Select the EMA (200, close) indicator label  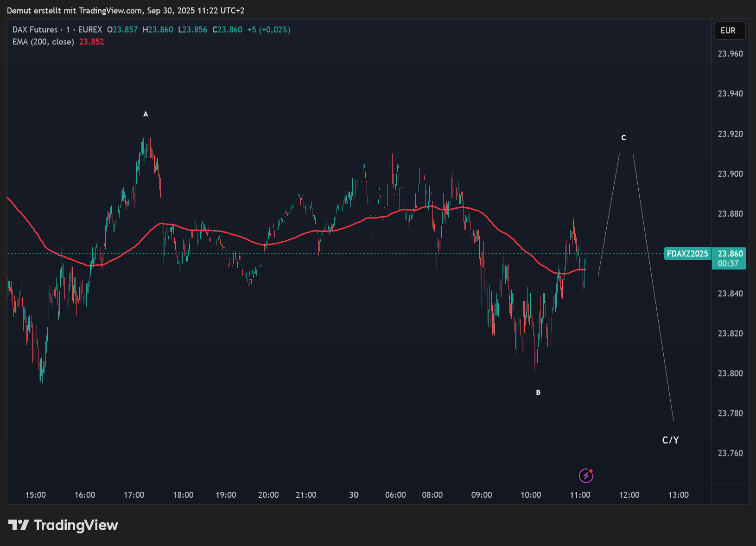43,42
